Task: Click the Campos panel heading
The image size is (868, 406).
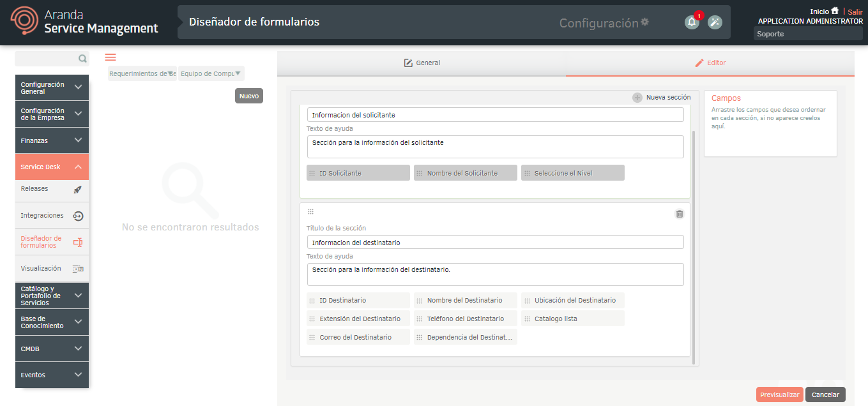Action: [x=726, y=98]
